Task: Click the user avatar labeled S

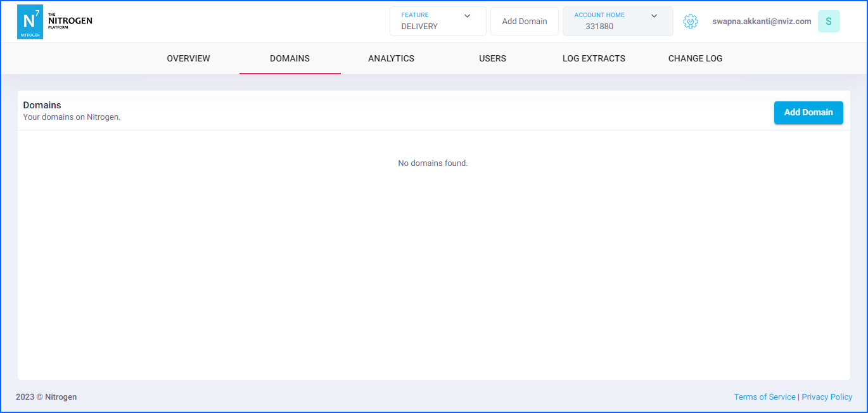Action: click(x=828, y=22)
